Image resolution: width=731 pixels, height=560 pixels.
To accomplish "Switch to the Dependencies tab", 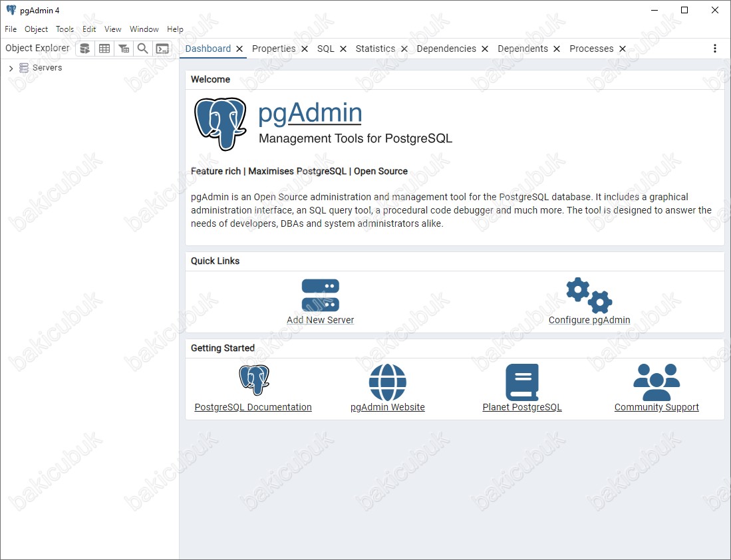I will [446, 49].
